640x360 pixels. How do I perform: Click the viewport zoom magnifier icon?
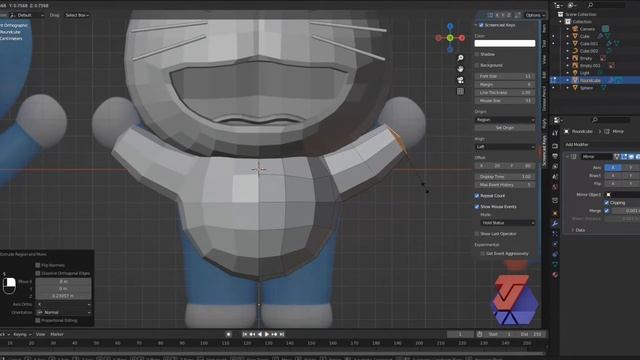point(460,58)
